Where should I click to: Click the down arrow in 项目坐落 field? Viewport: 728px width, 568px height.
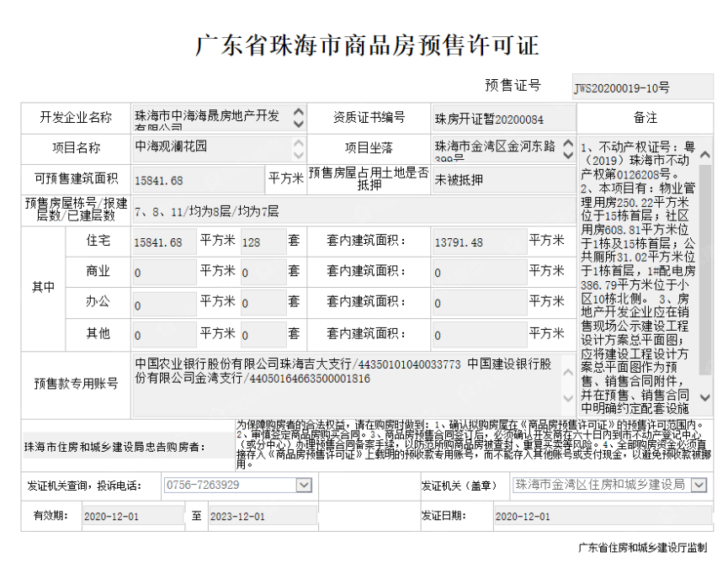click(x=568, y=155)
